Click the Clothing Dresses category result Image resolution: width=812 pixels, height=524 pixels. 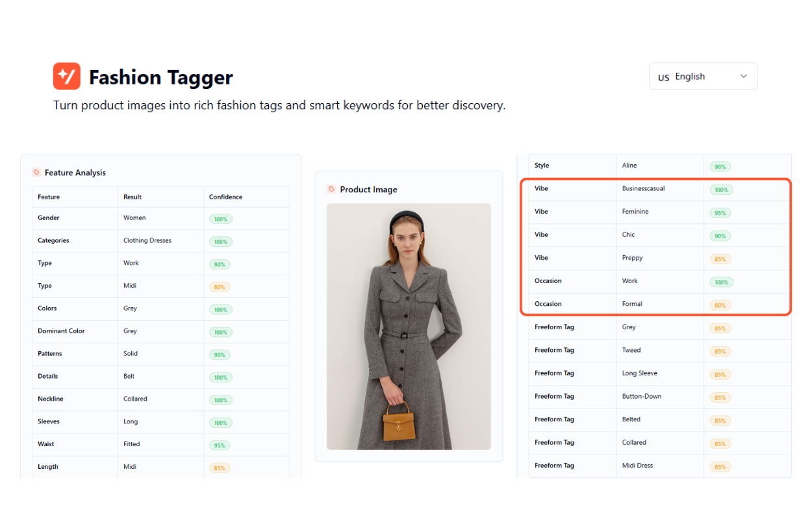point(148,240)
